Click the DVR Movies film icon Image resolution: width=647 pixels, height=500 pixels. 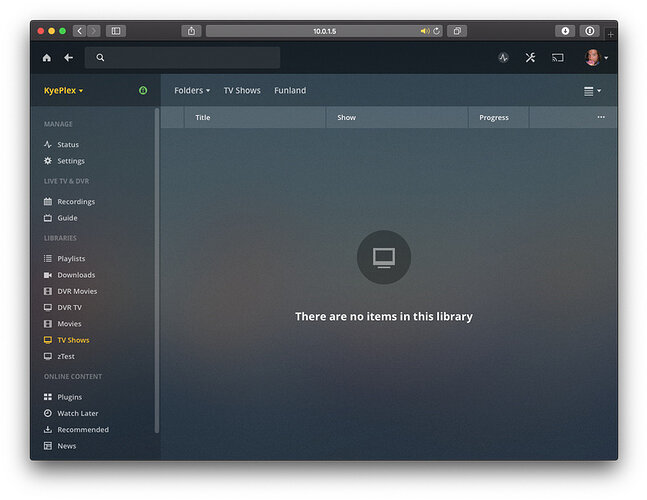48,291
